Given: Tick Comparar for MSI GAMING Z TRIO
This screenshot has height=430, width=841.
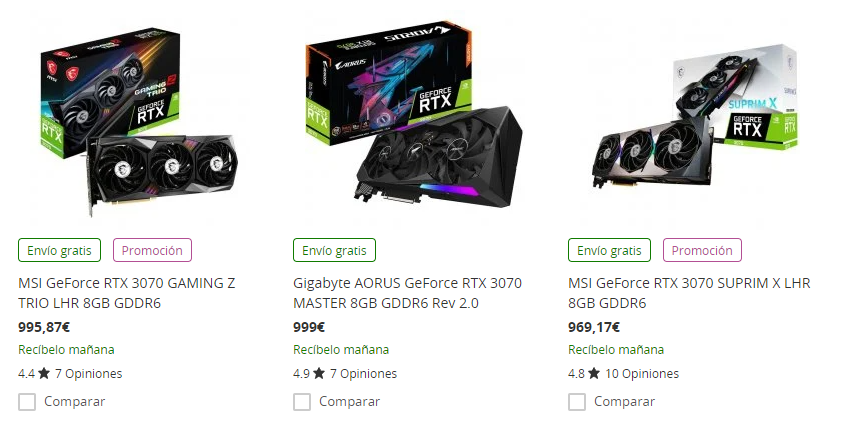Looking at the screenshot, I should click(x=27, y=402).
